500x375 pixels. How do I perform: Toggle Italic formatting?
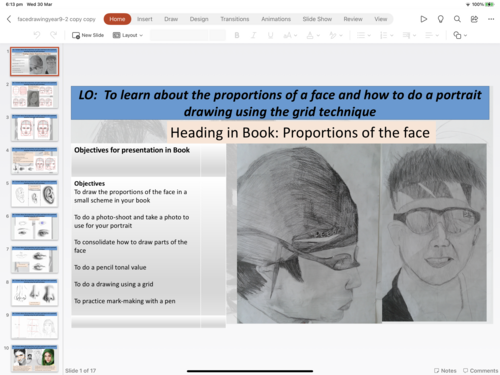(254, 35)
